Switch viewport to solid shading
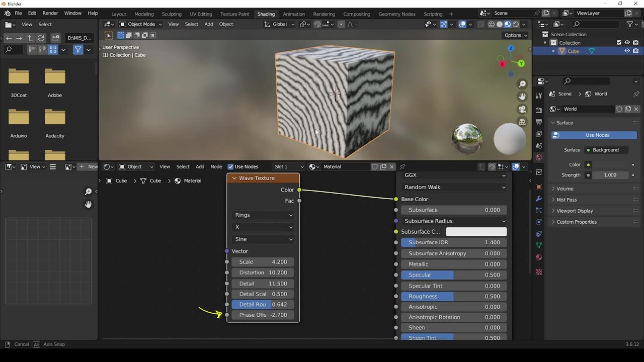644x362 pixels. 500,24
